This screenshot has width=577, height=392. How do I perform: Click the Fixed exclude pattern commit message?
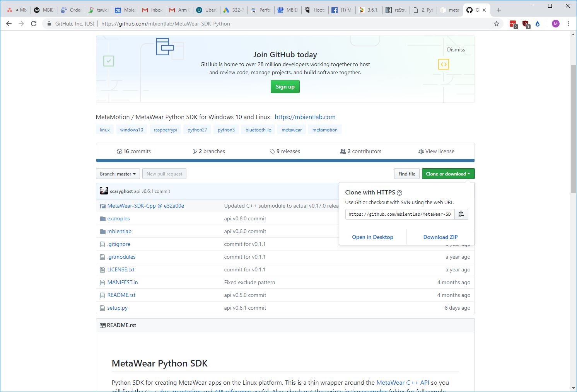point(249,282)
